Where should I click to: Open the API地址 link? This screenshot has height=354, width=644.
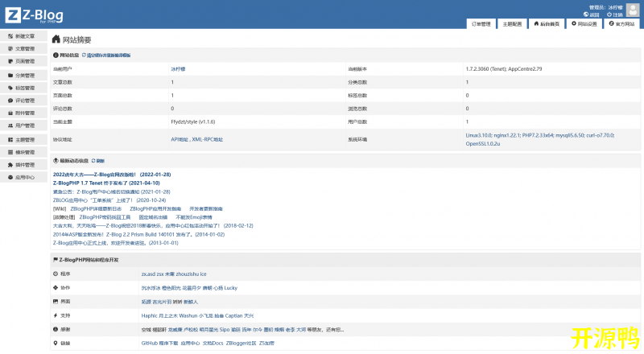(180, 140)
